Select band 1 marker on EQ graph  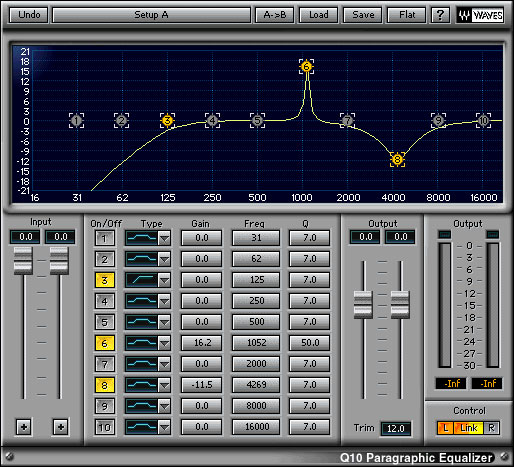pos(77,120)
